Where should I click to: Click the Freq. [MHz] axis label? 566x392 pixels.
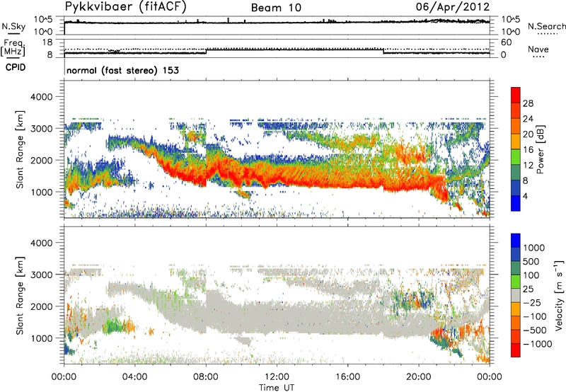[x=13, y=47]
